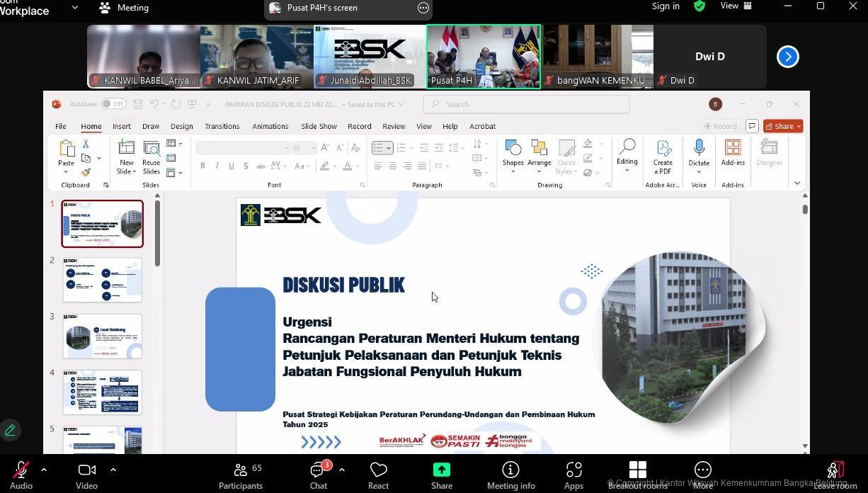Select slide 3 thumbnail Latar Belakang
This screenshot has width=868, height=493.
tap(103, 336)
